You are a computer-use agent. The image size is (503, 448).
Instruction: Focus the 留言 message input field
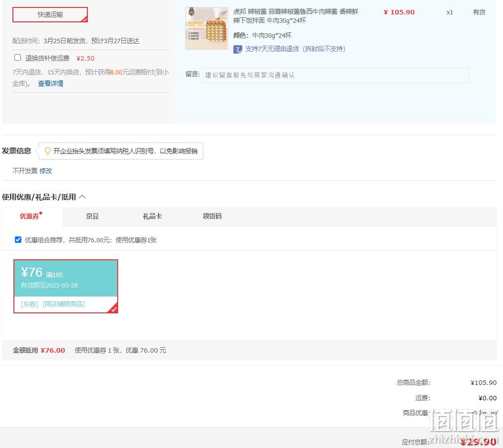click(335, 75)
